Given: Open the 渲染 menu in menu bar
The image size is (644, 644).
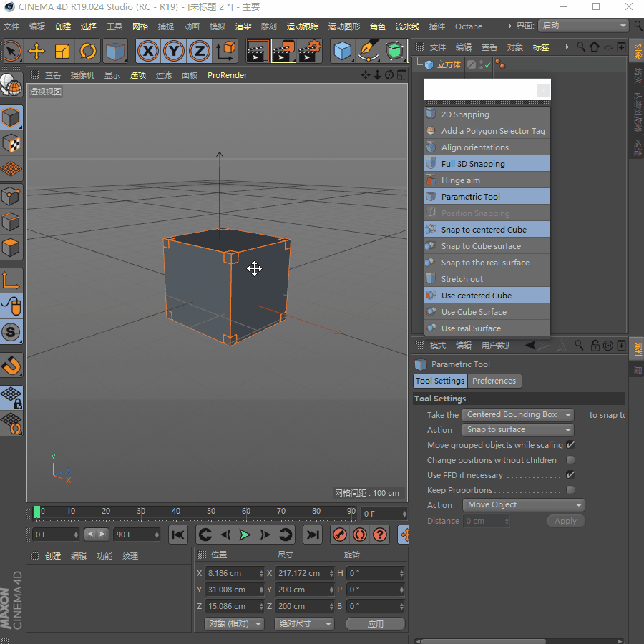Looking at the screenshot, I should pos(243,26).
